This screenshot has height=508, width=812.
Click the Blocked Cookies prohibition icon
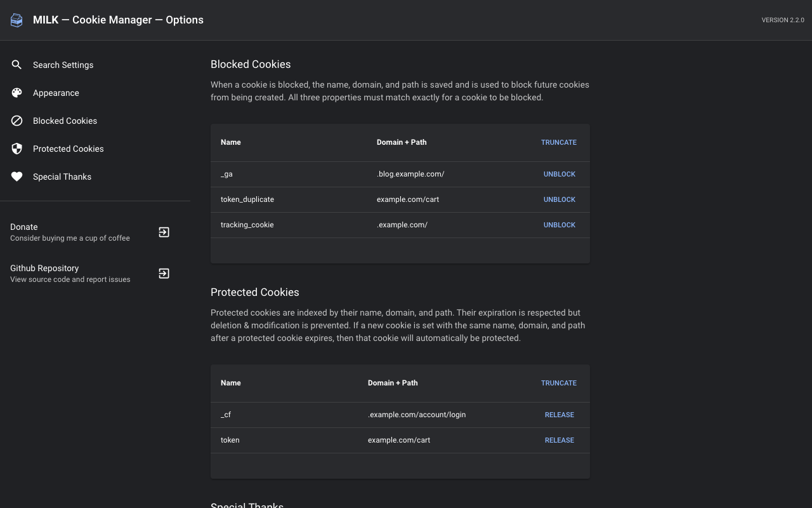pos(17,121)
